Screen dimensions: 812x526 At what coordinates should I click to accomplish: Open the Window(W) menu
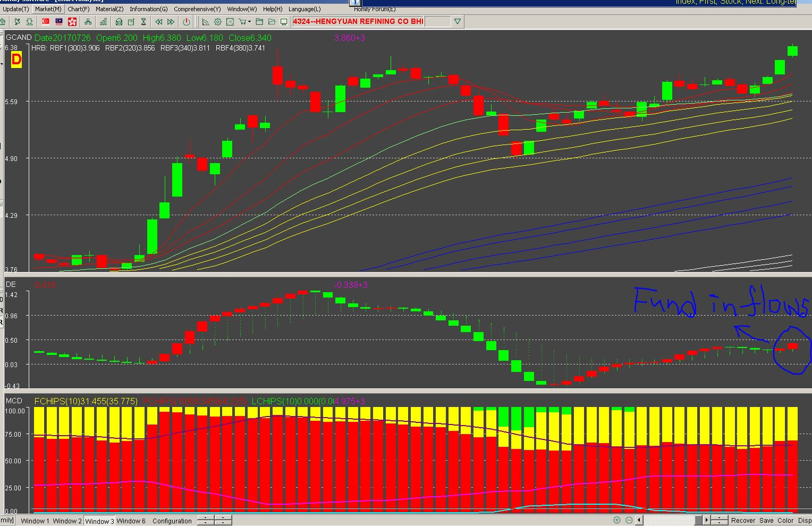[x=242, y=9]
